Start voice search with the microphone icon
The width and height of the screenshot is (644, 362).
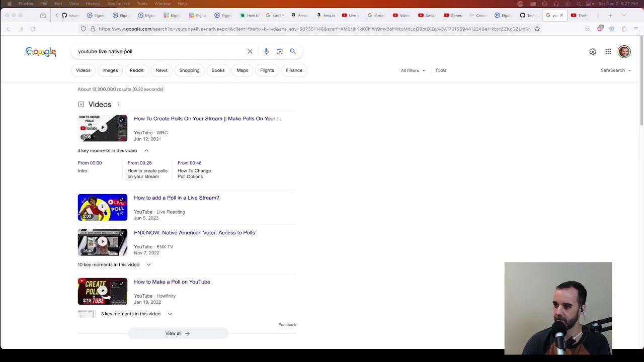[266, 51]
